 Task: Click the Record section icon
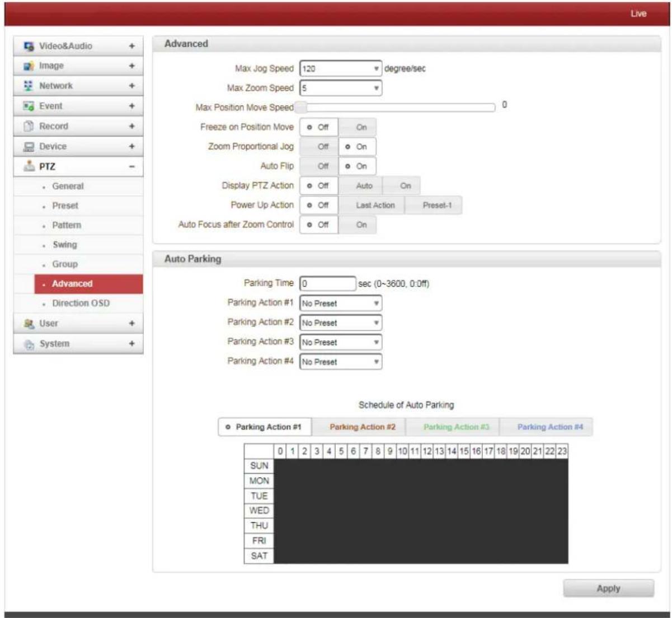point(29,127)
